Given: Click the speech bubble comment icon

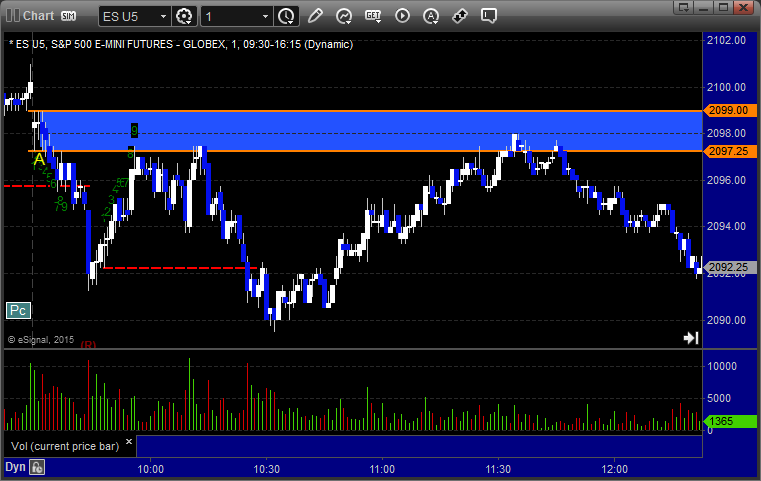Looking at the screenshot, I should pos(489,16).
